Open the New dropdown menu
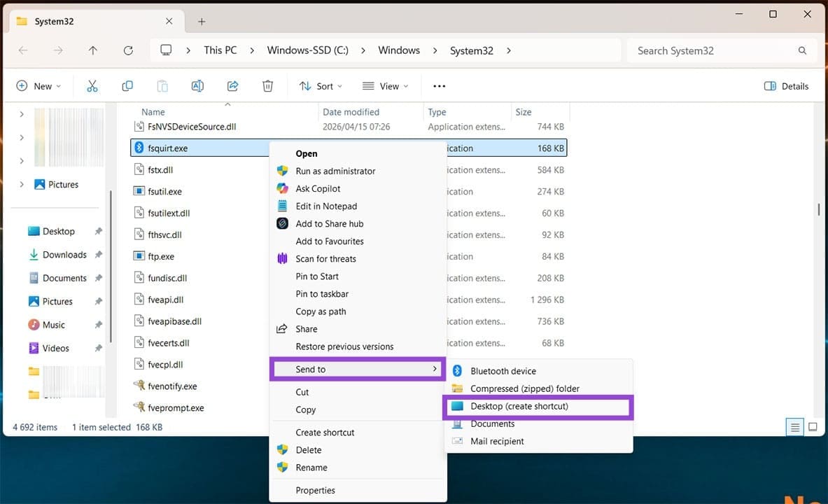Image resolution: width=828 pixels, height=504 pixels. tap(38, 85)
